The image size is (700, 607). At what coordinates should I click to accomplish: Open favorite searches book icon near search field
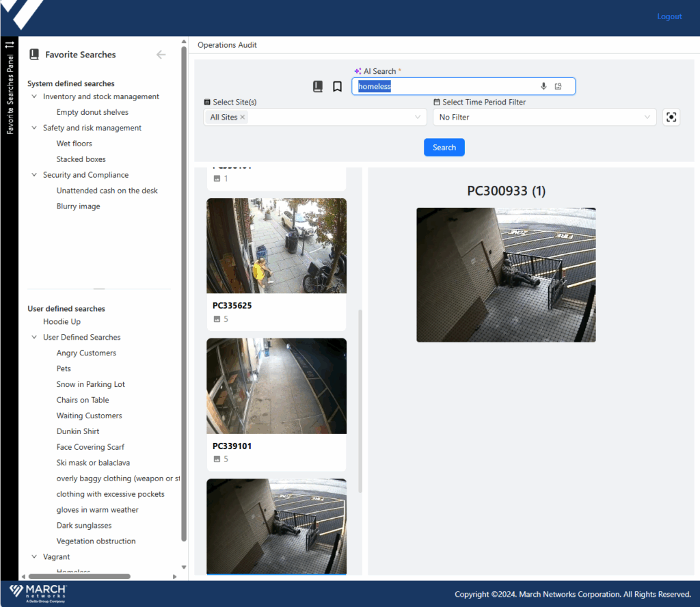click(x=318, y=87)
